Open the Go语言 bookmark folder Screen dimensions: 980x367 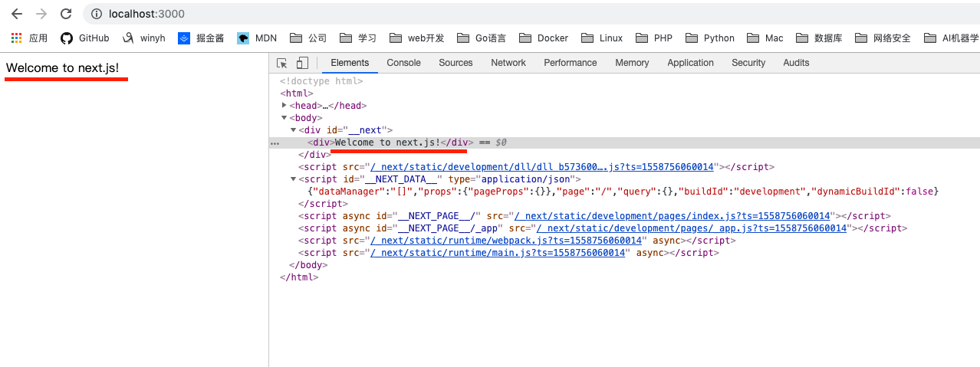[x=482, y=38]
